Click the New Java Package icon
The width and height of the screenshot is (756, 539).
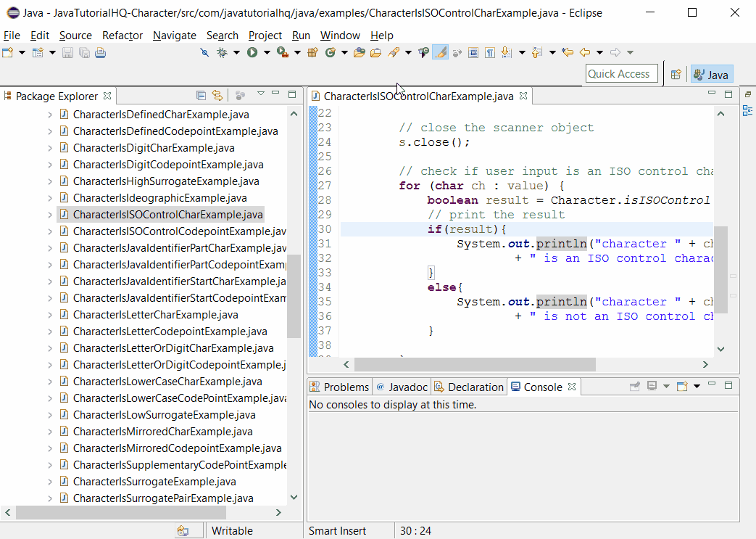click(313, 53)
